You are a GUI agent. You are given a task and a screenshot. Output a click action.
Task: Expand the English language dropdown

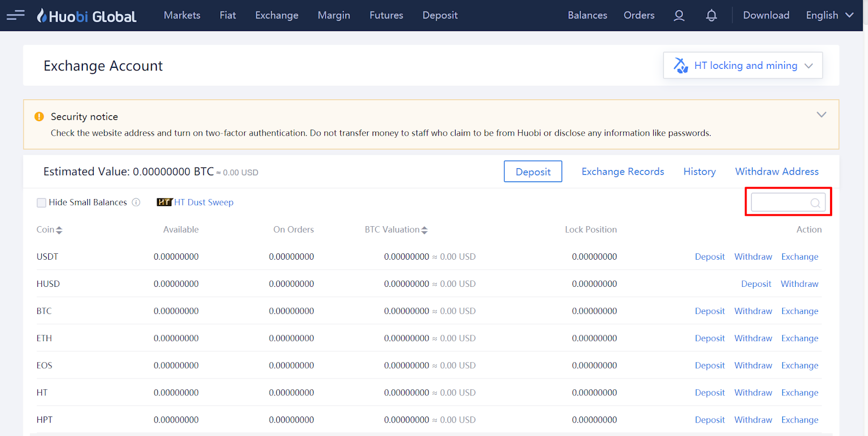[830, 15]
